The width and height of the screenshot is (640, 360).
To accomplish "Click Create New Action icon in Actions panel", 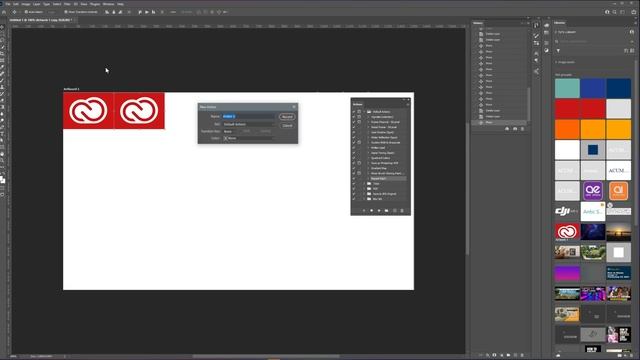I will click(x=394, y=211).
